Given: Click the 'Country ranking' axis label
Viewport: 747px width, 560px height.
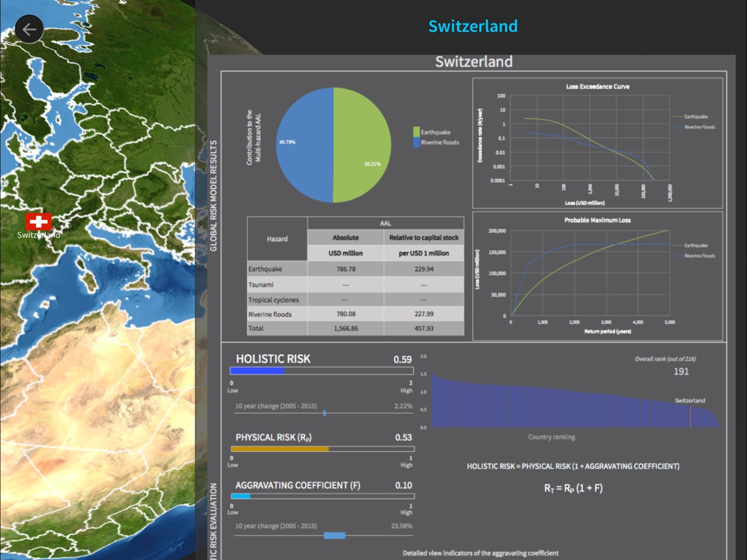Looking at the screenshot, I should click(x=551, y=437).
